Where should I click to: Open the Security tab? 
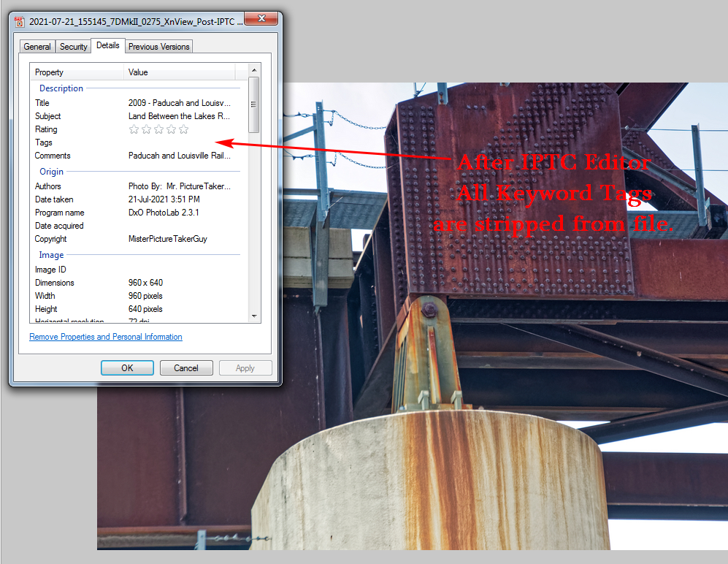[x=73, y=47]
